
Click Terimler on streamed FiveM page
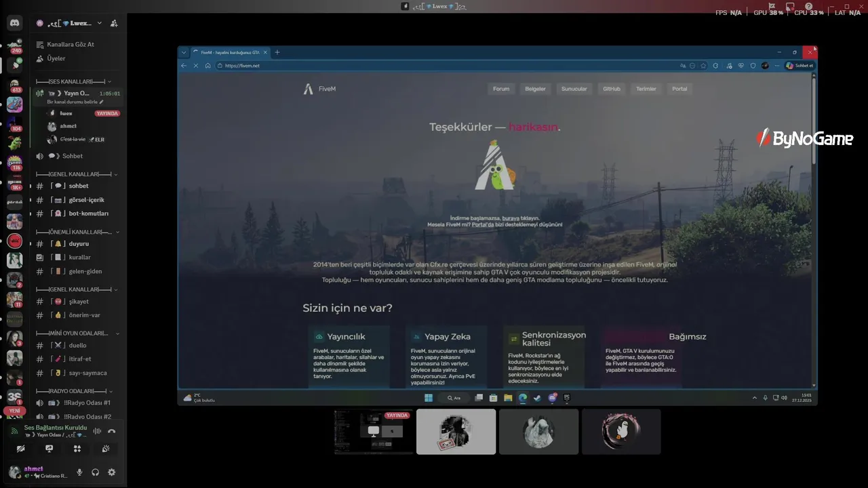(x=646, y=89)
